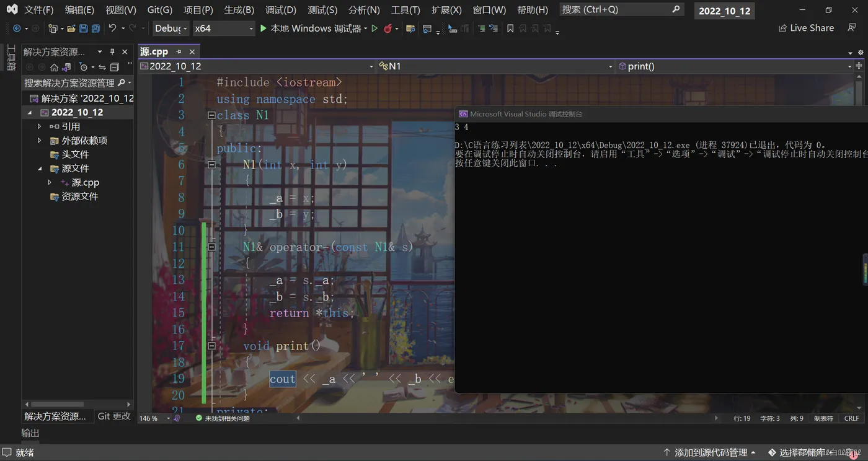Image resolution: width=868 pixels, height=461 pixels.
Task: Open the 2022_10_12 project scope dropdown
Action: (x=257, y=66)
